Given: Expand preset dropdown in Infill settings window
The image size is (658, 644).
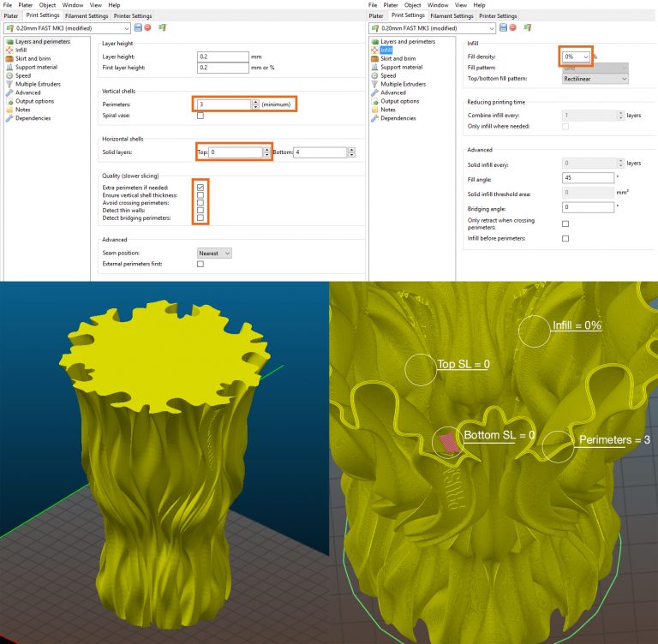Looking at the screenshot, I should coord(492,28).
